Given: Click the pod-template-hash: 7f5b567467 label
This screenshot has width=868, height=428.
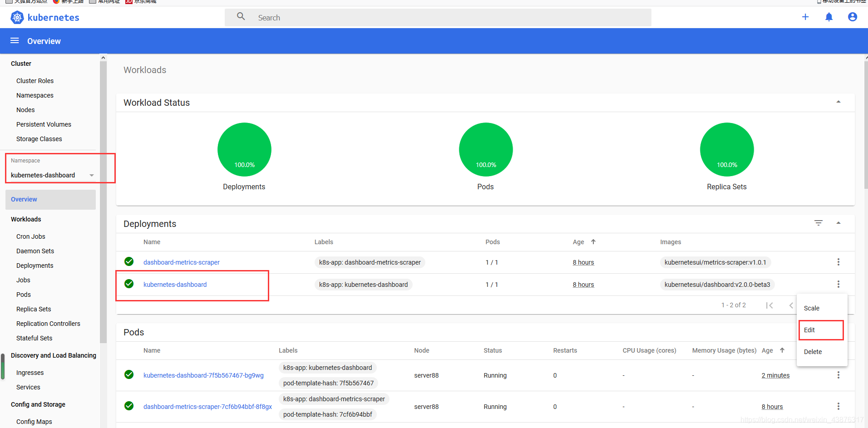Looking at the screenshot, I should pos(328,383).
